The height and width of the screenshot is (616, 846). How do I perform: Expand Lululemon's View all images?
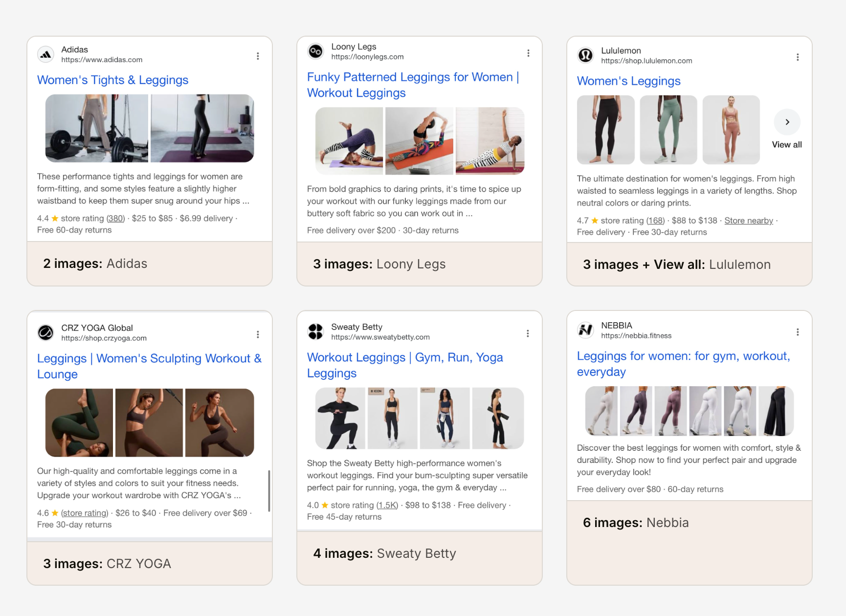click(x=786, y=144)
